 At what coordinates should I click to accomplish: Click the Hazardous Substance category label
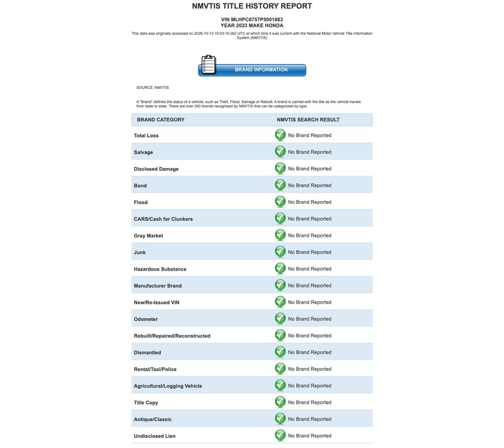pos(160,269)
